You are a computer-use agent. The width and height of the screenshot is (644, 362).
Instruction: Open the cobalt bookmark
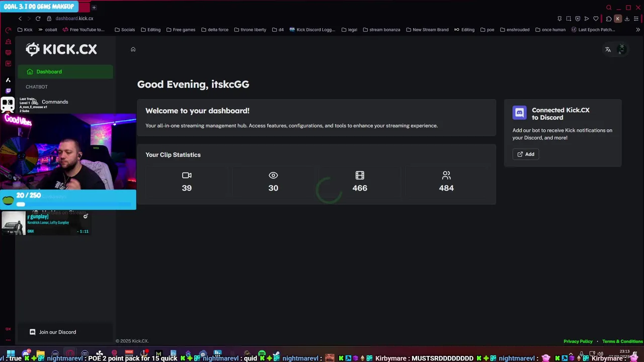(48, 30)
